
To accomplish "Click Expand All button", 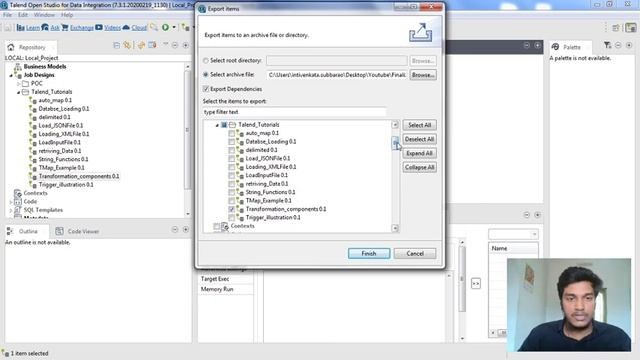I will tap(420, 153).
